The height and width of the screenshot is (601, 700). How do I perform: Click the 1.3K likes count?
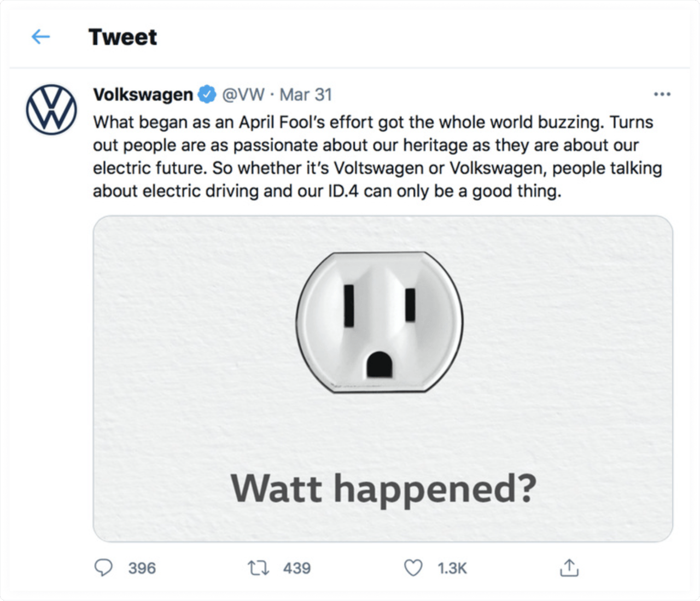point(452,568)
